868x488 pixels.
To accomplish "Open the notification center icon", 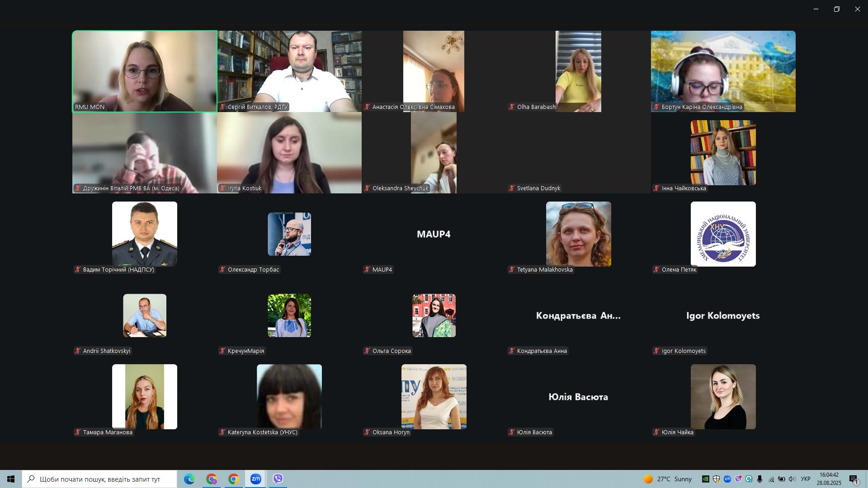I will pyautogui.click(x=854, y=479).
